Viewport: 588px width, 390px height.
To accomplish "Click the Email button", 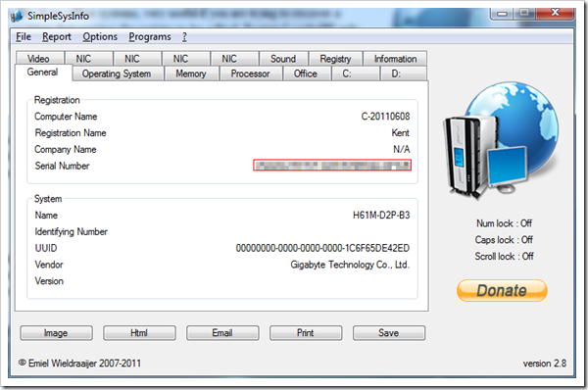I will pyautogui.click(x=222, y=333).
